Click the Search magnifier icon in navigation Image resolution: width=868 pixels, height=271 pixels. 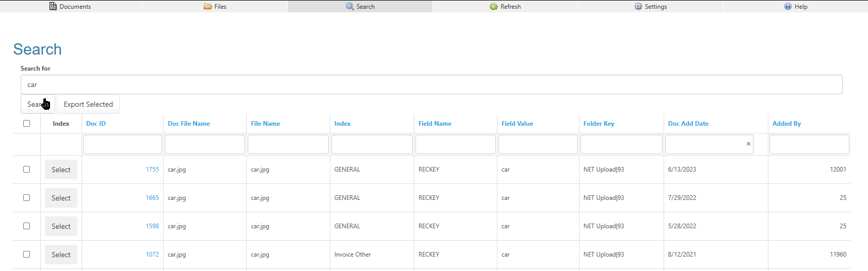[349, 7]
